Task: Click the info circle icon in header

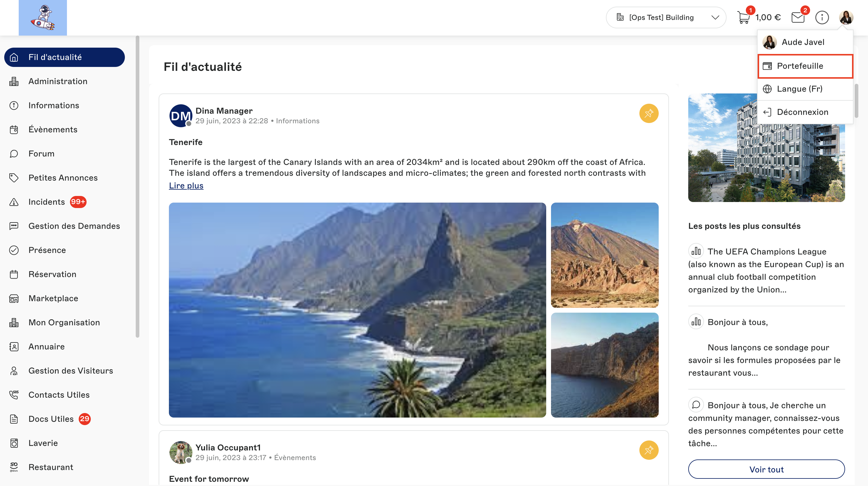Action: coord(822,17)
